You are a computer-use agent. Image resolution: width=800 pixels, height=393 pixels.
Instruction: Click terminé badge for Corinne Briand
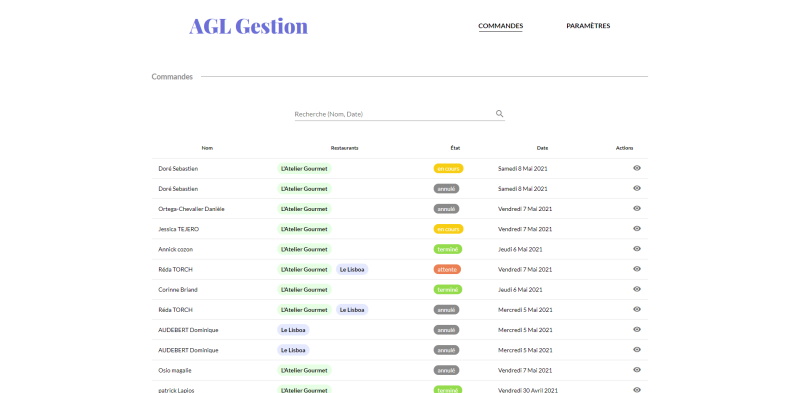(x=448, y=289)
